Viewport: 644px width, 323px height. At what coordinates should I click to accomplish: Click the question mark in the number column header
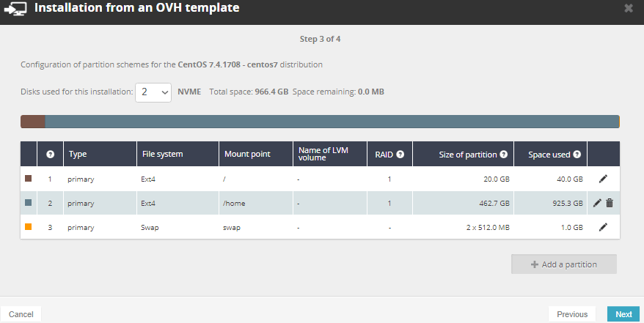pyautogui.click(x=50, y=155)
